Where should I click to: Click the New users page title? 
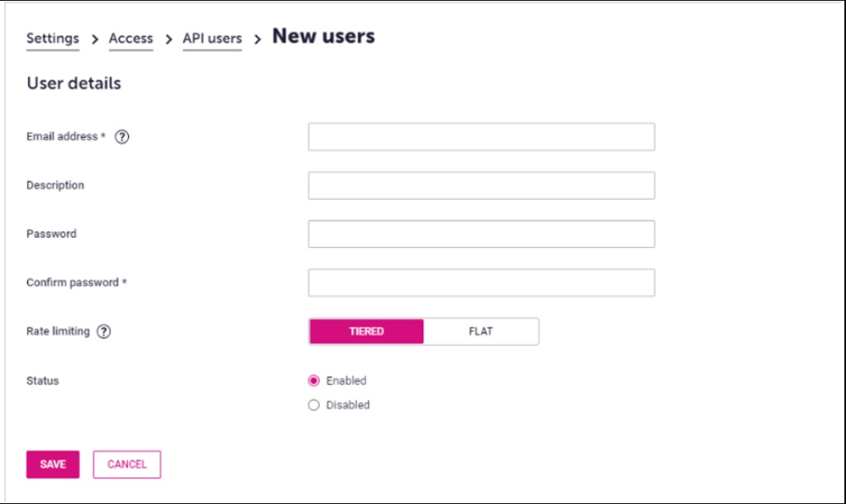coord(324,36)
